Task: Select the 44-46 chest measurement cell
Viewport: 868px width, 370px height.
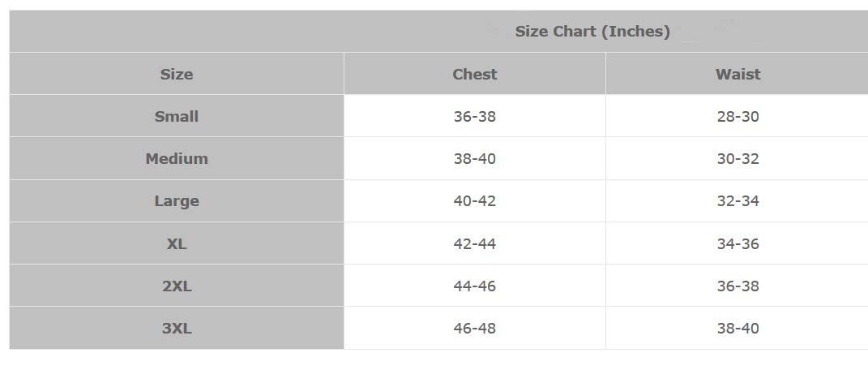Action: 474,286
